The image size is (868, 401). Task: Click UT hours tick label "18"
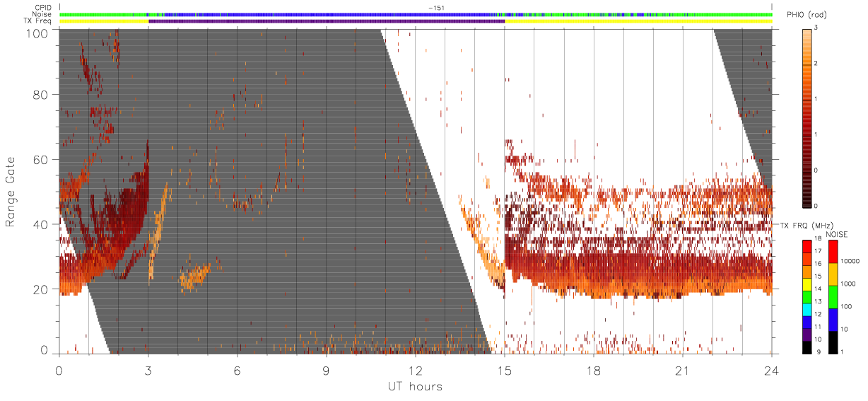593,371
